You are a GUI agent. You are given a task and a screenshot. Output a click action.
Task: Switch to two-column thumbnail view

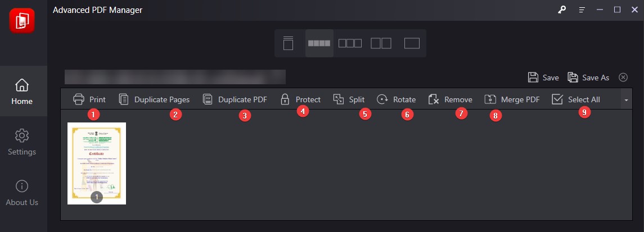(x=381, y=43)
